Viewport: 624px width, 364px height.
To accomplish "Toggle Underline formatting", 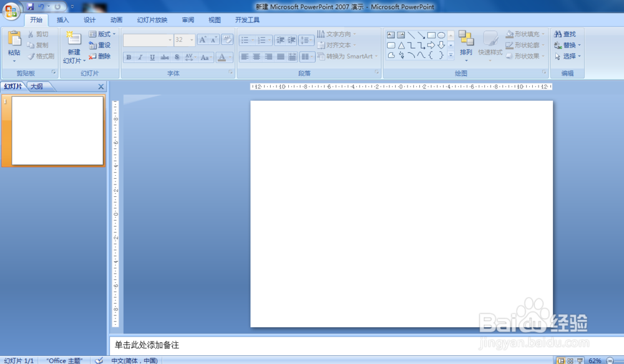I will point(152,57).
